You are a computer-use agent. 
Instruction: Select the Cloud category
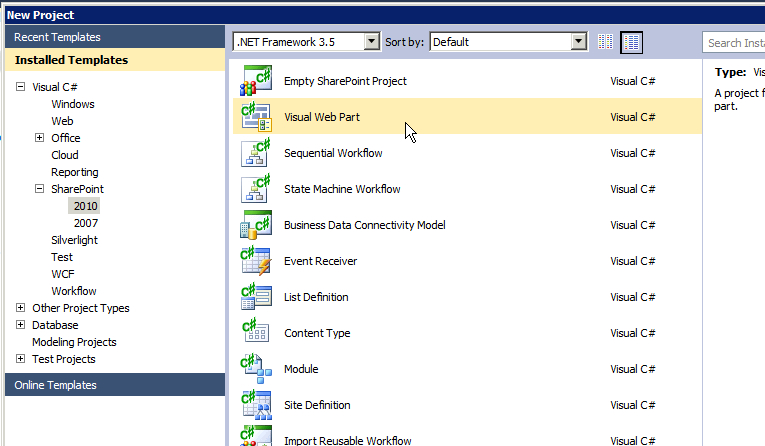click(64, 155)
